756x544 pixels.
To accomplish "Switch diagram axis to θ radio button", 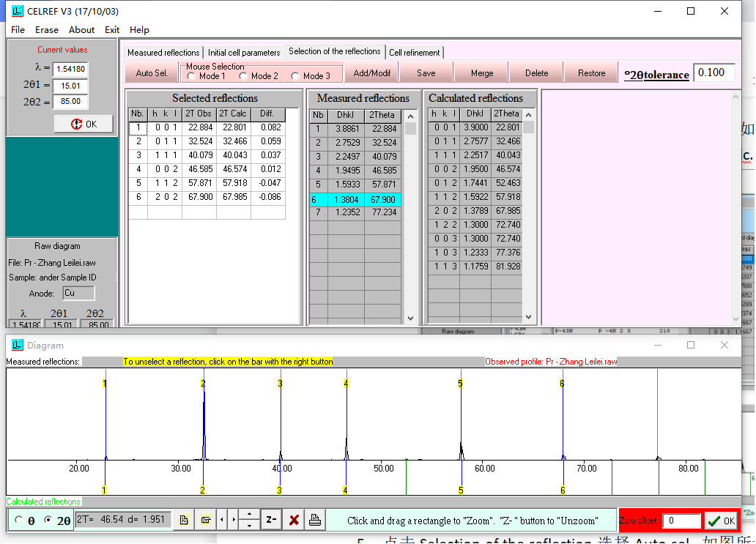I will click(x=19, y=521).
